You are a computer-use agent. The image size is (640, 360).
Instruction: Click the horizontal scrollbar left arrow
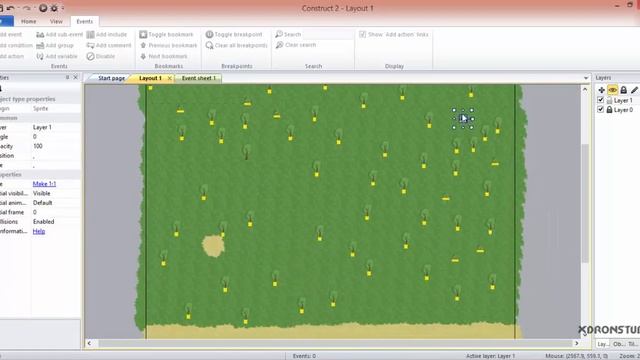click(x=89, y=343)
